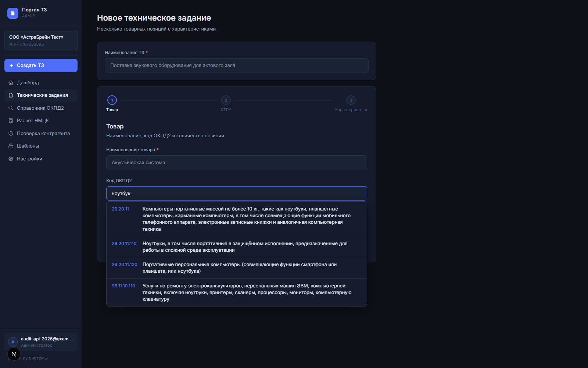Click the Администратор role label
This screenshot has height=368, width=588.
click(x=36, y=346)
